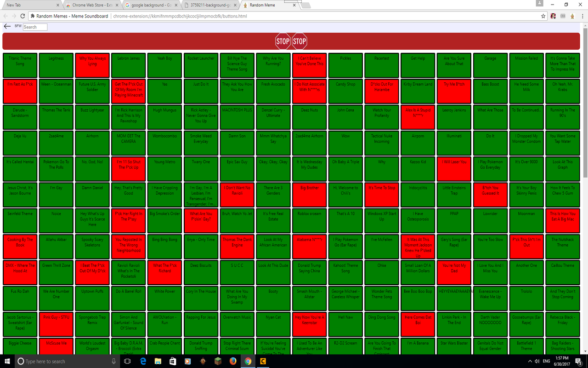Play the It's Over 9000 sound
The width and height of the screenshot is (588, 368).
coord(526,169)
